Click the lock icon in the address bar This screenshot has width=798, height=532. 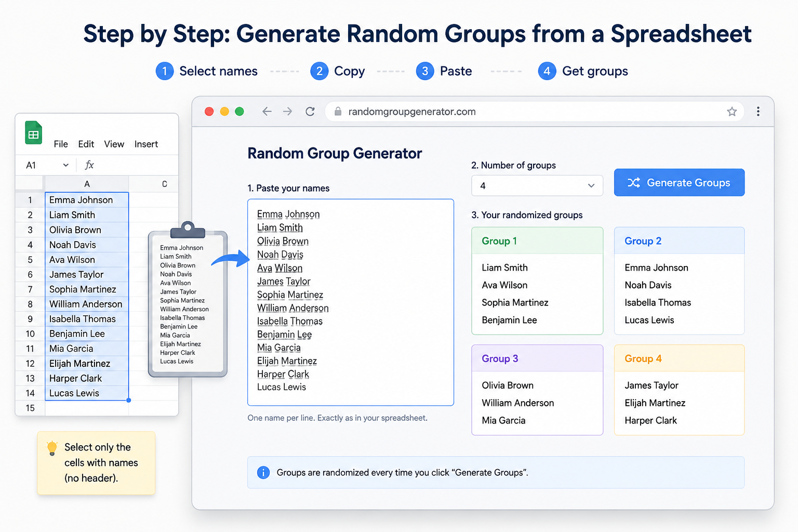338,111
